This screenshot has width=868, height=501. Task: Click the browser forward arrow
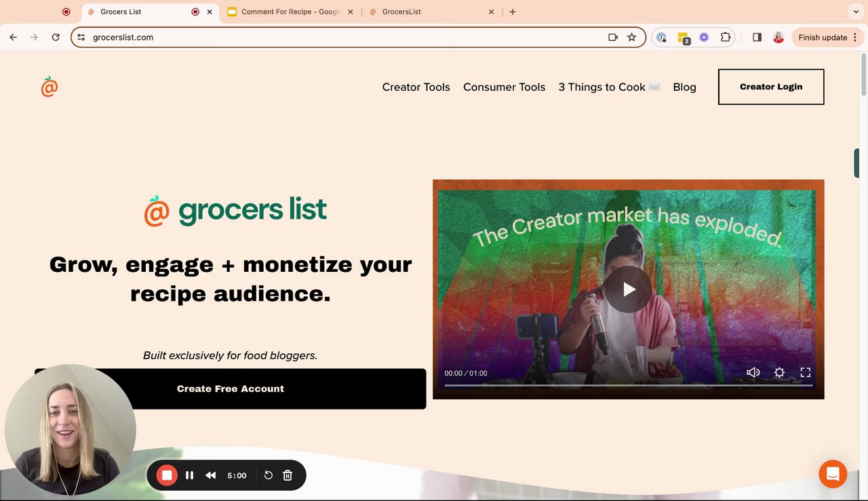tap(34, 37)
